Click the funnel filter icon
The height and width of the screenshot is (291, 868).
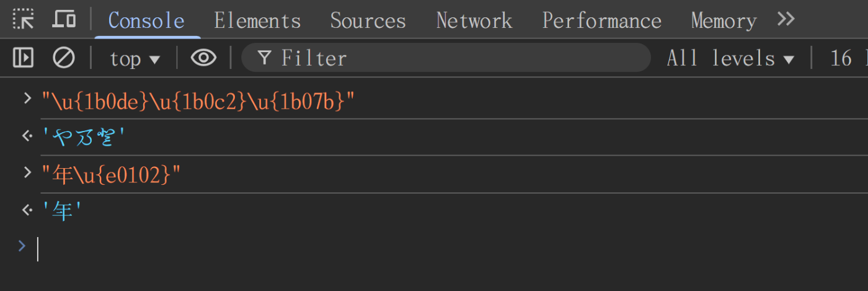[x=265, y=58]
